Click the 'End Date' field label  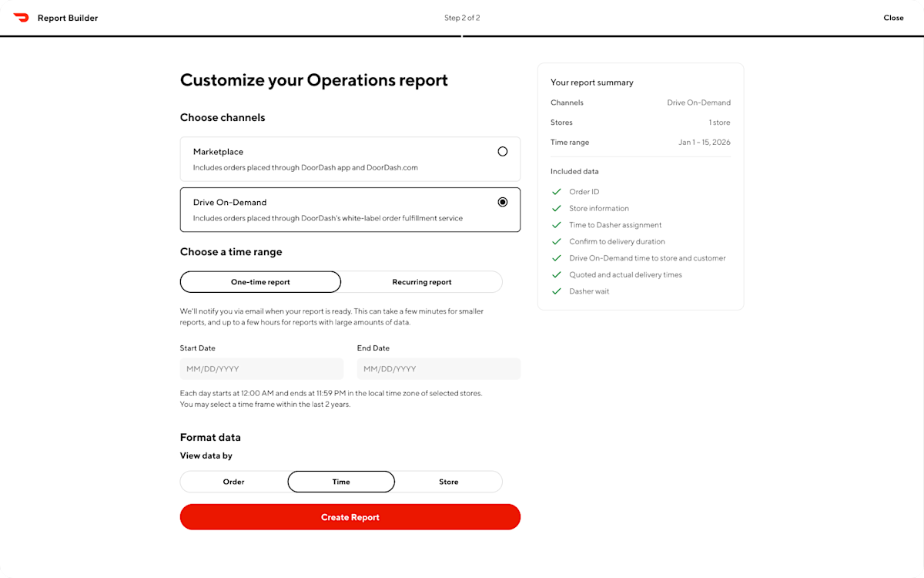373,348
